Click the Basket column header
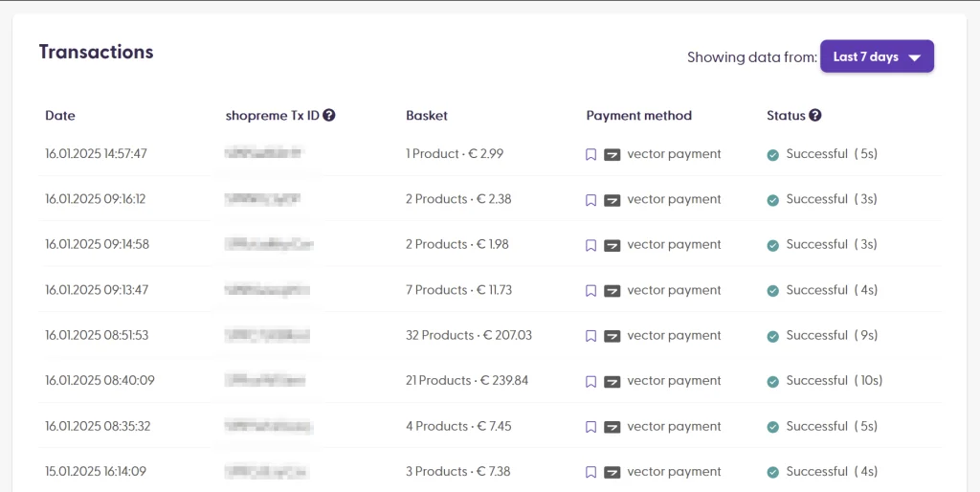 pyautogui.click(x=427, y=116)
